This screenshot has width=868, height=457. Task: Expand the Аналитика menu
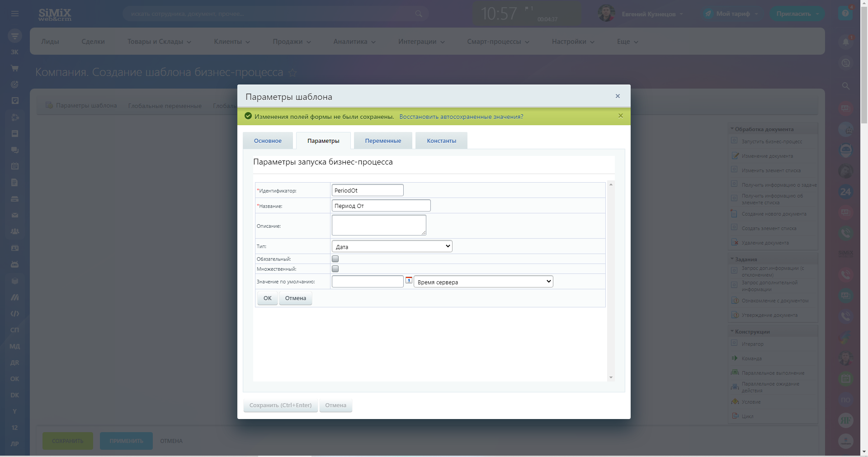click(354, 42)
